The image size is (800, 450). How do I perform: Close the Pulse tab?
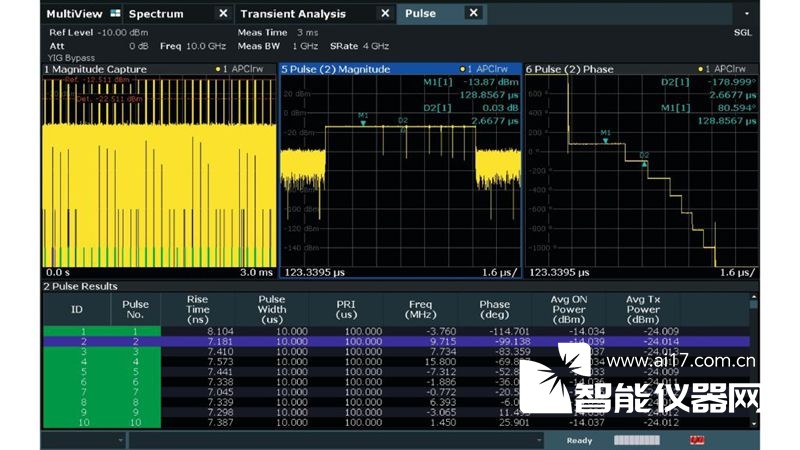[x=473, y=13]
